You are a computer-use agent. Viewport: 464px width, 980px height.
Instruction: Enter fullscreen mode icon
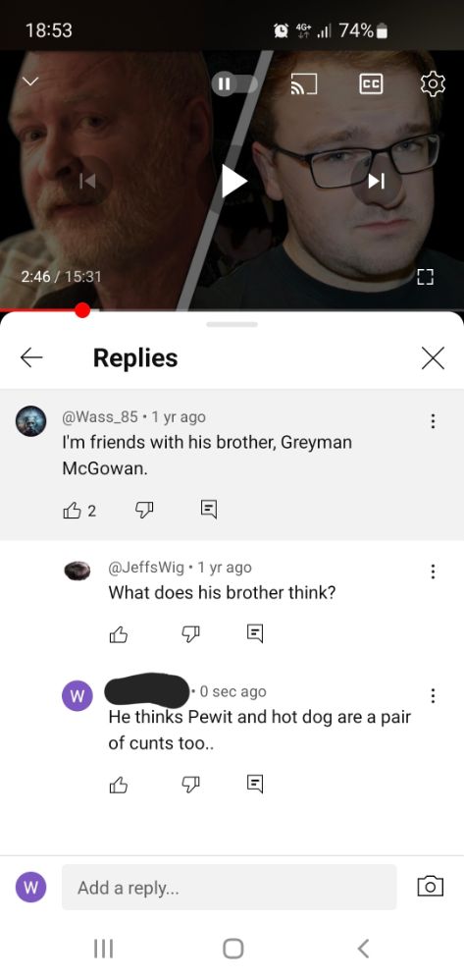tap(424, 277)
